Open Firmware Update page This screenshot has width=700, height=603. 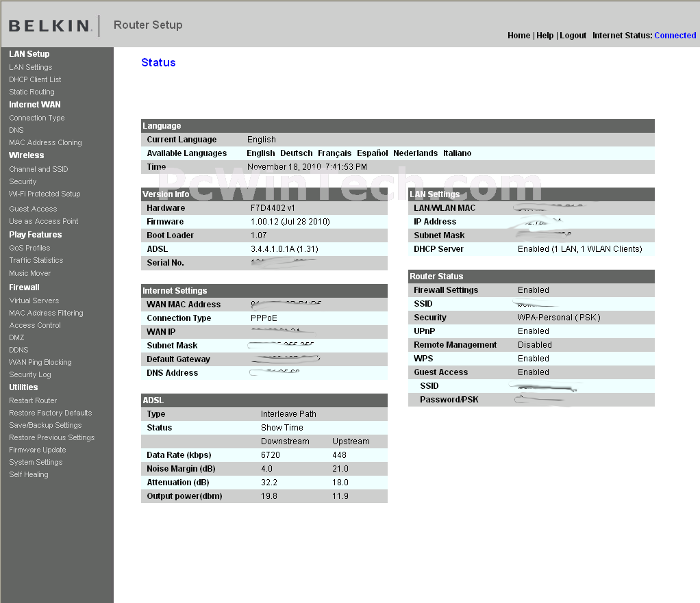(38, 450)
